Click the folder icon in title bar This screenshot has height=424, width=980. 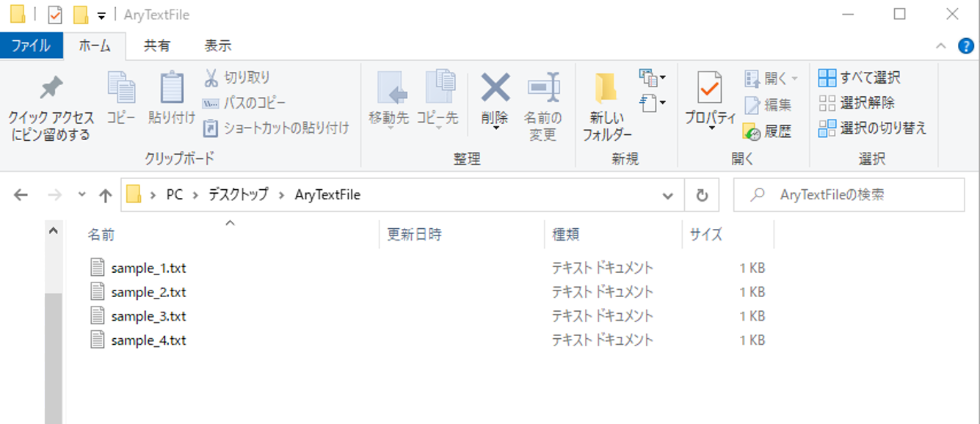point(17,14)
